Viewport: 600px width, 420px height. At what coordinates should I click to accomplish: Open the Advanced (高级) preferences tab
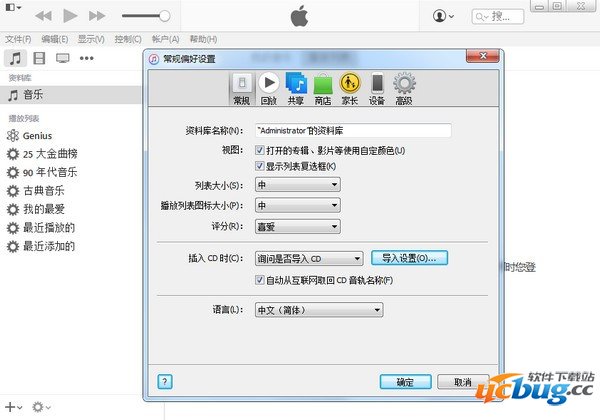(x=404, y=89)
